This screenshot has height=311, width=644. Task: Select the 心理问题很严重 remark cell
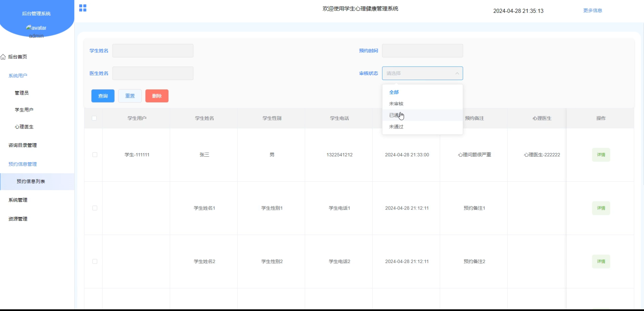pos(474,155)
